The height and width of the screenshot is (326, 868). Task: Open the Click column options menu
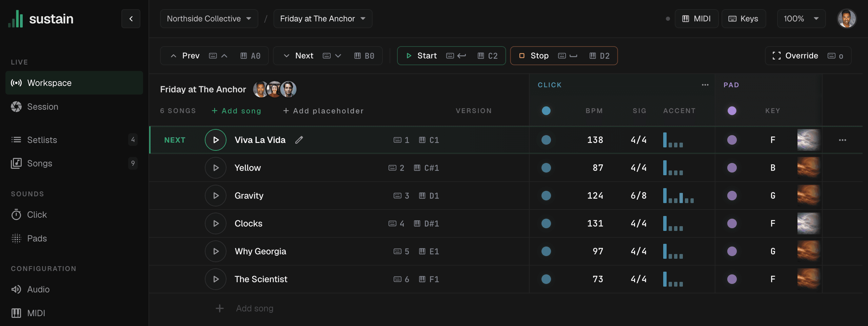pos(705,85)
